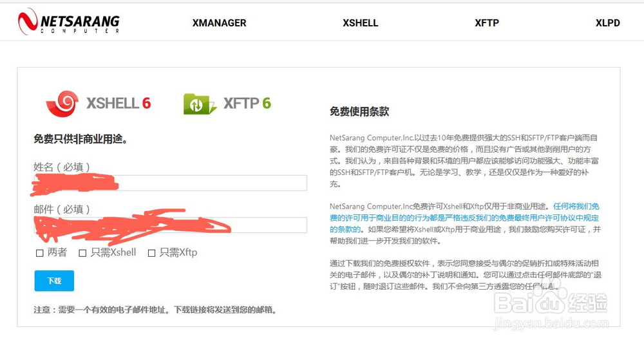The height and width of the screenshot is (345, 644).
Task: Click the NetSarang Computer logo
Action: coord(69,21)
